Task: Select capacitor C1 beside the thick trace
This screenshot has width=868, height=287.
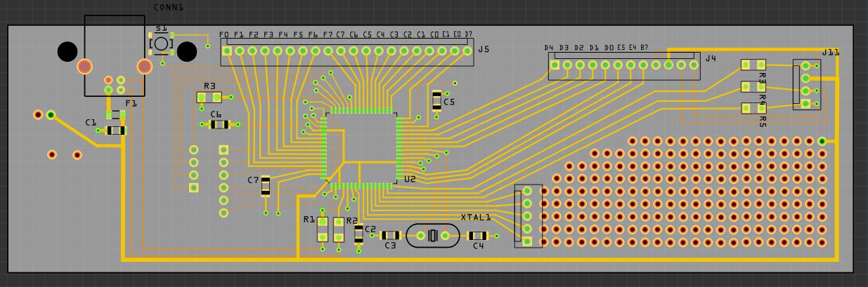Action: pos(115,131)
